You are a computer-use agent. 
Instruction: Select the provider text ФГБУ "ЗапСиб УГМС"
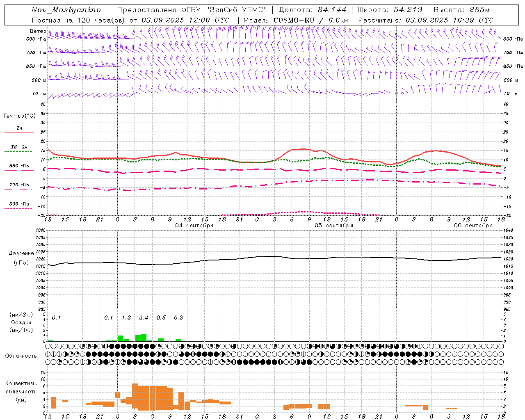tap(224, 10)
